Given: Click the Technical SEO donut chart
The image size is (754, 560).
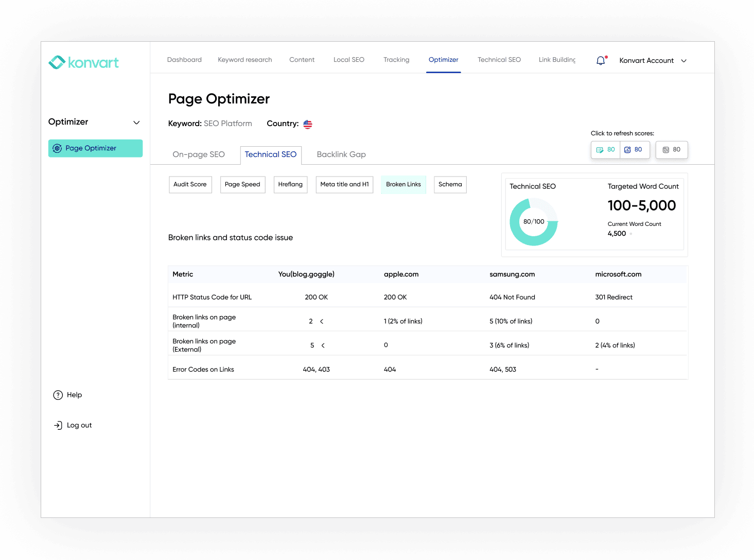Looking at the screenshot, I should coord(534,221).
